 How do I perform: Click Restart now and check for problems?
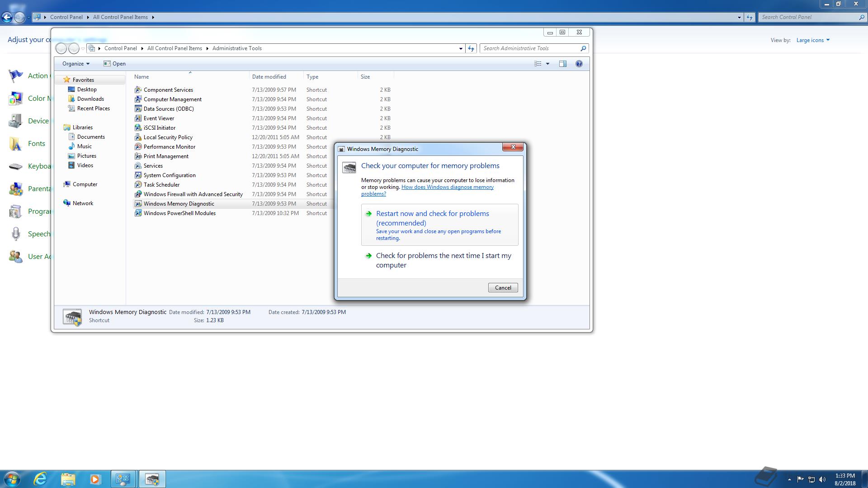pos(439,225)
